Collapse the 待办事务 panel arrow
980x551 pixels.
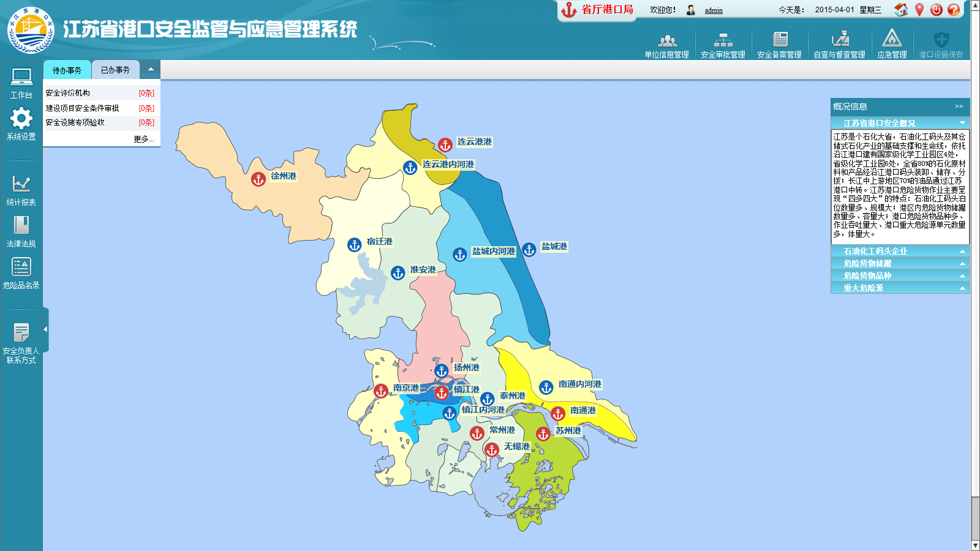click(151, 69)
